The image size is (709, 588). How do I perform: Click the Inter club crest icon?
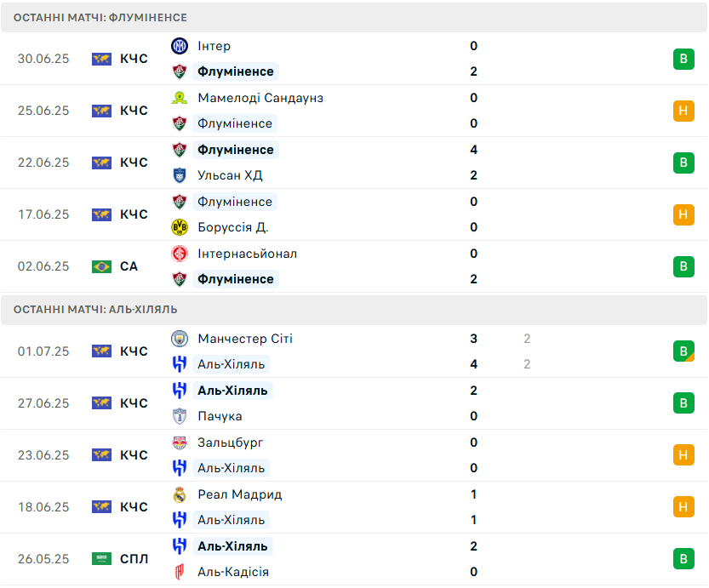[x=180, y=46]
